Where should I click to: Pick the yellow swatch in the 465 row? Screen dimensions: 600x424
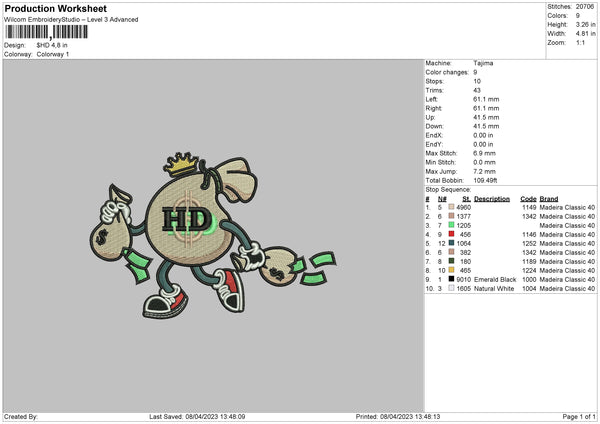click(452, 270)
